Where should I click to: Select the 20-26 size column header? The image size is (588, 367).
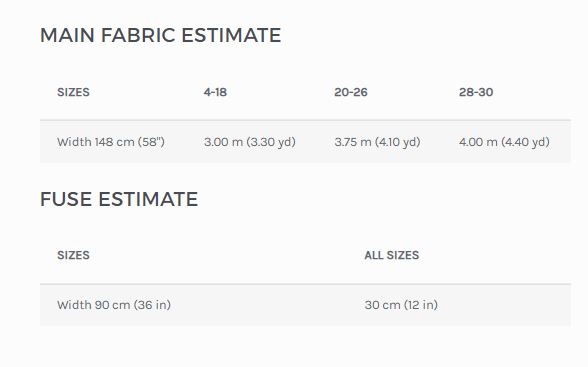[351, 92]
